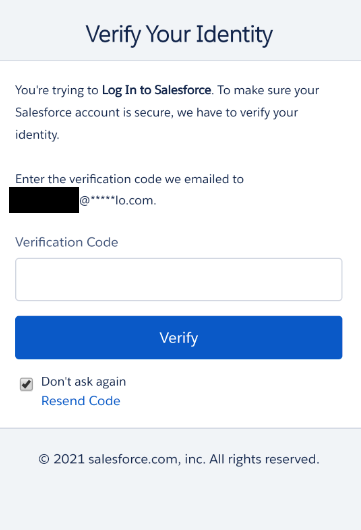Click the "To make sure your" phrase

coord(268,90)
